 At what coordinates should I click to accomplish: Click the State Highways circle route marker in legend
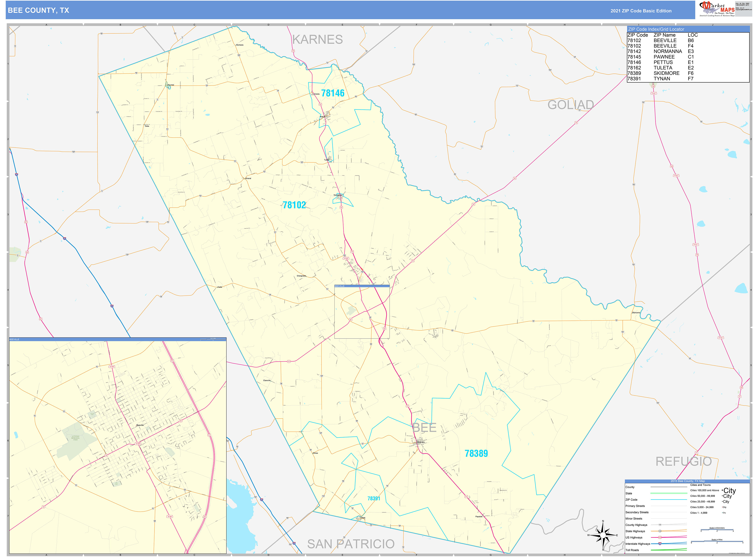660,531
